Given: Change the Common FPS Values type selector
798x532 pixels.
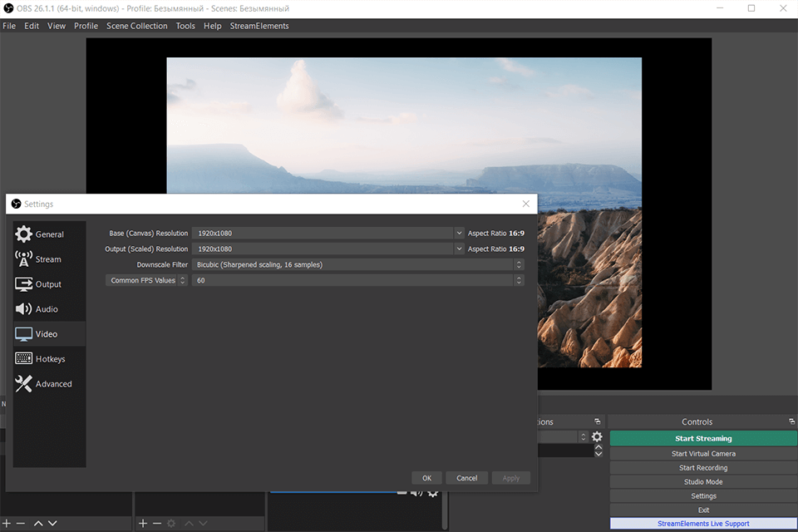Looking at the screenshot, I should 146,281.
